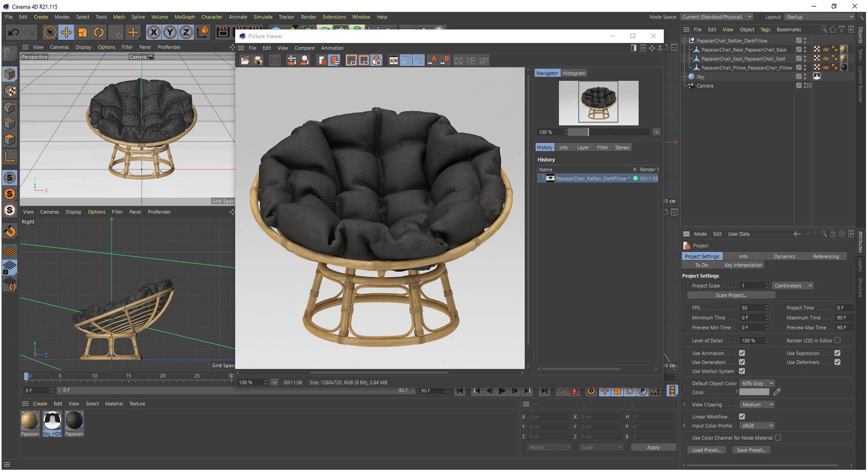Click Navigator zoom slider
The height and width of the screenshot is (472, 868).
point(609,132)
